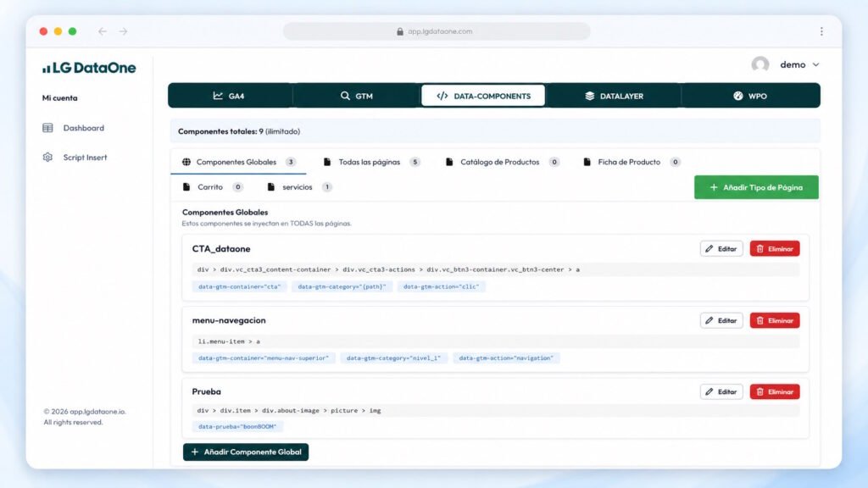868x488 pixels.
Task: Switch to Ficha de Producto tab
Action: coord(631,162)
